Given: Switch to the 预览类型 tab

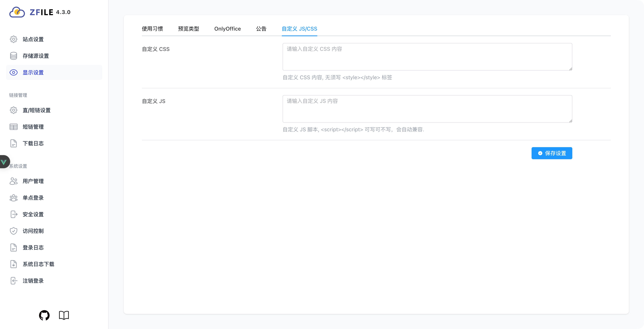Looking at the screenshot, I should [188, 29].
